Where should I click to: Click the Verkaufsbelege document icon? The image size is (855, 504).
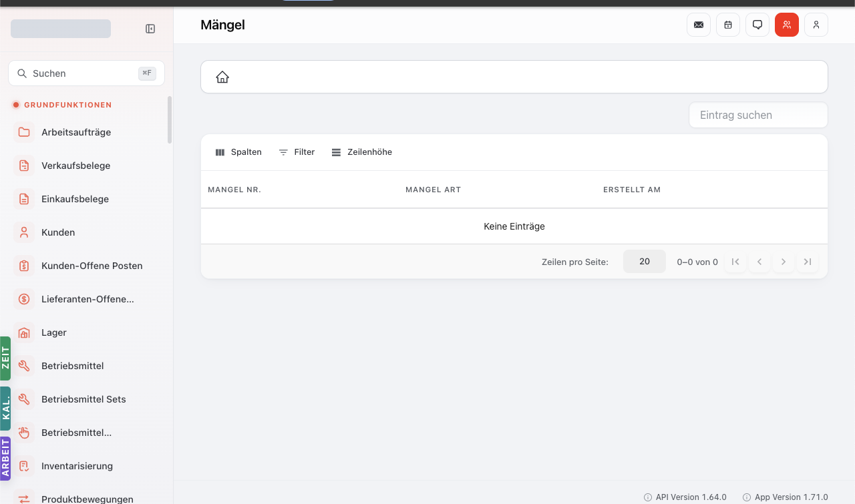coord(24,166)
